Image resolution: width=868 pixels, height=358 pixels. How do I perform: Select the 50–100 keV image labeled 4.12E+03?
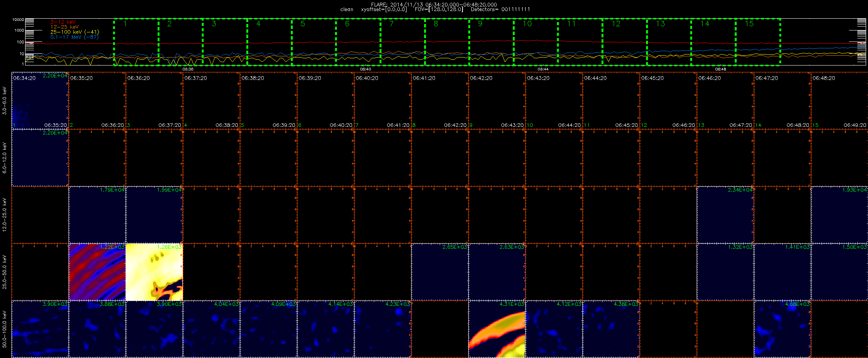554,329
